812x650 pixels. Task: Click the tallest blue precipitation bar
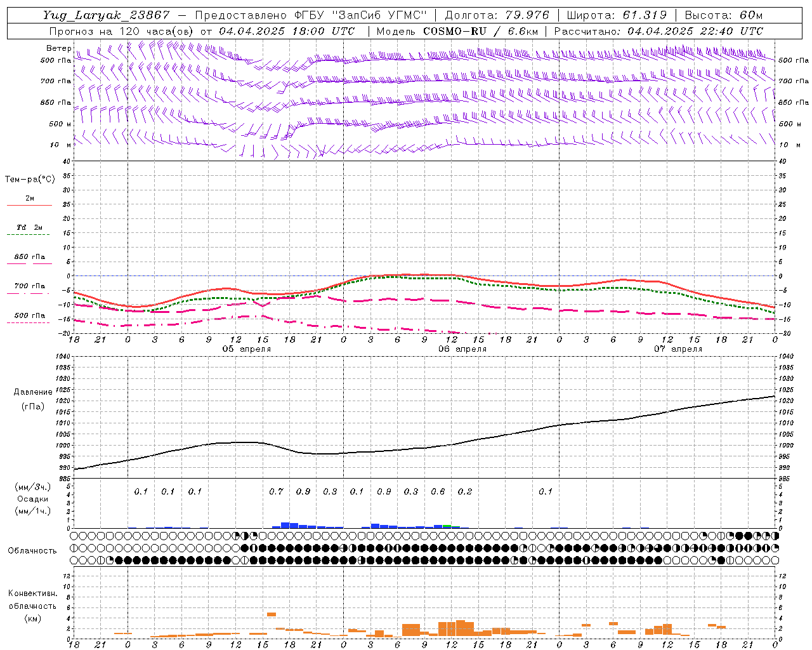point(285,525)
